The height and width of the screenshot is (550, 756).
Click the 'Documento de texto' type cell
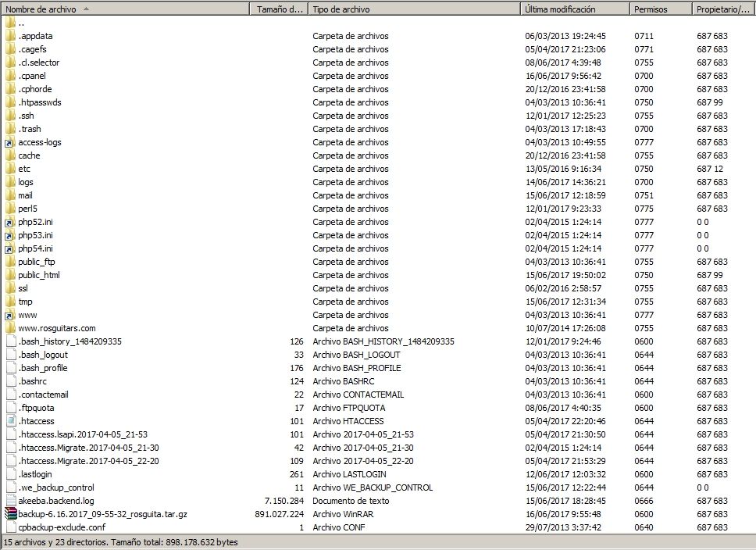[351, 501]
